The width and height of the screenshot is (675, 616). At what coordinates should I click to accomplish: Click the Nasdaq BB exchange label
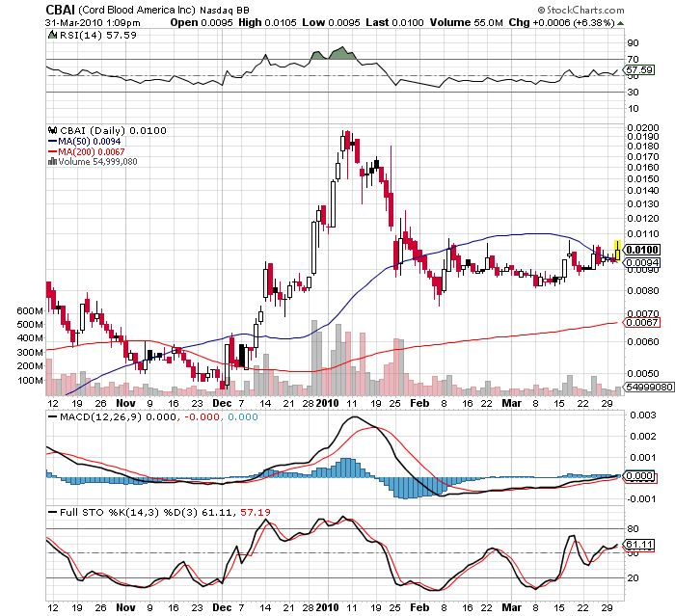pyautogui.click(x=225, y=11)
